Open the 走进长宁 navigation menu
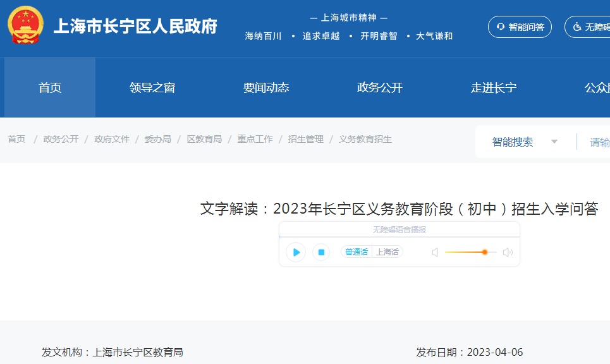The image size is (610, 364). coord(494,87)
